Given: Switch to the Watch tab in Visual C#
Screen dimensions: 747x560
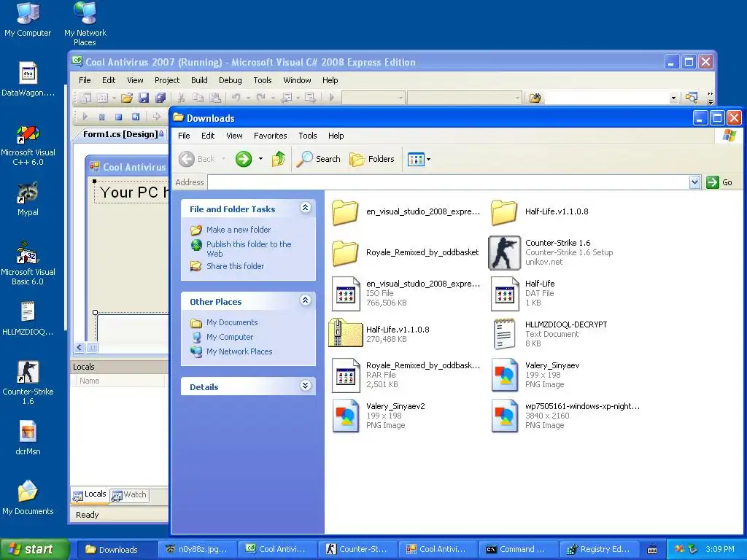Looking at the screenshot, I should 129,495.
